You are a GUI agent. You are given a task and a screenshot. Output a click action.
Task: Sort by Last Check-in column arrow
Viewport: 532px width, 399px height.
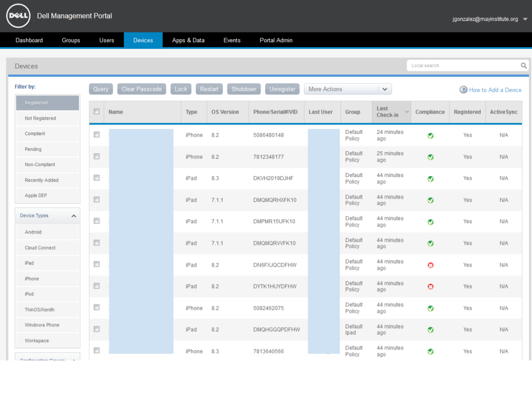click(407, 112)
